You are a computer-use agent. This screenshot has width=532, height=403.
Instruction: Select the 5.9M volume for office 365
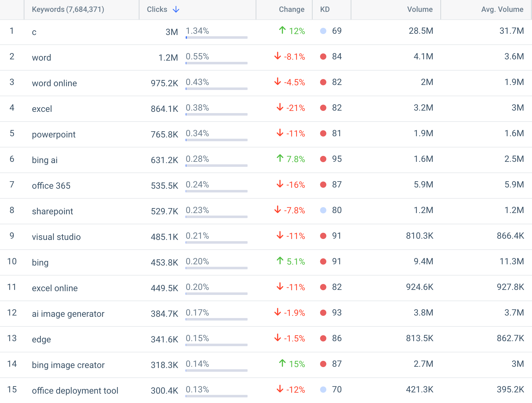(x=423, y=184)
